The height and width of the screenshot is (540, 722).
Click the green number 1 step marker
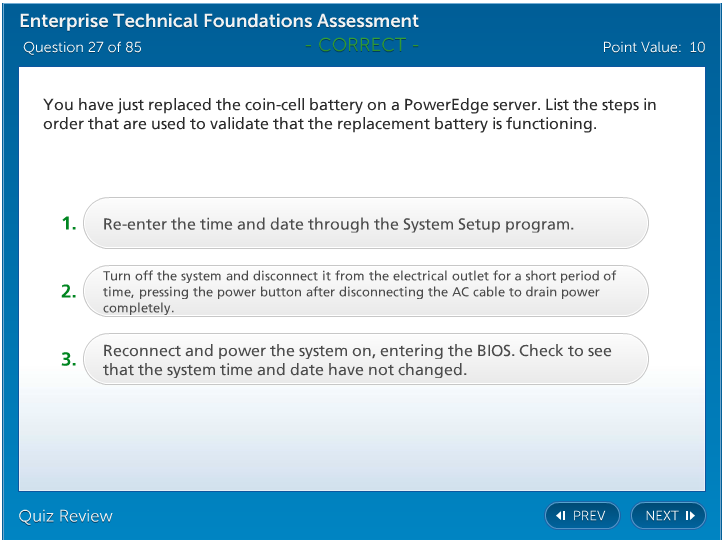tap(68, 224)
